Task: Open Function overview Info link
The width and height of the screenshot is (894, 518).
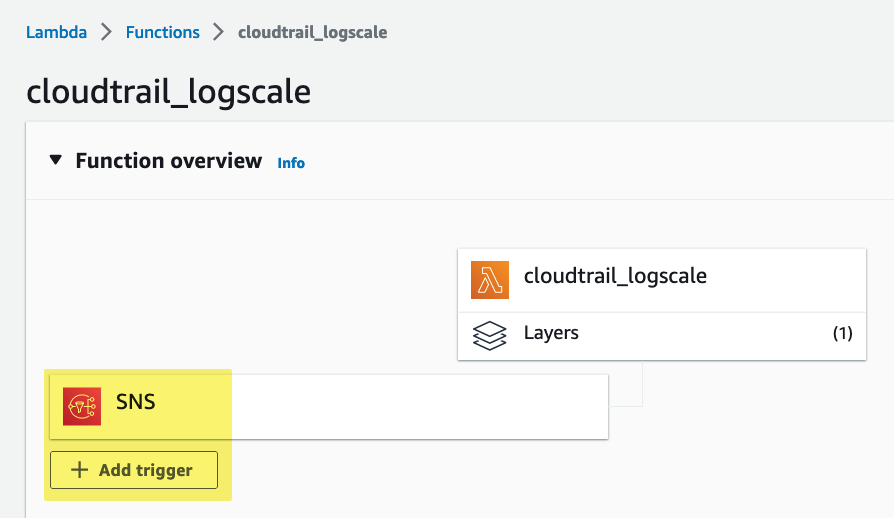Action: pos(291,163)
